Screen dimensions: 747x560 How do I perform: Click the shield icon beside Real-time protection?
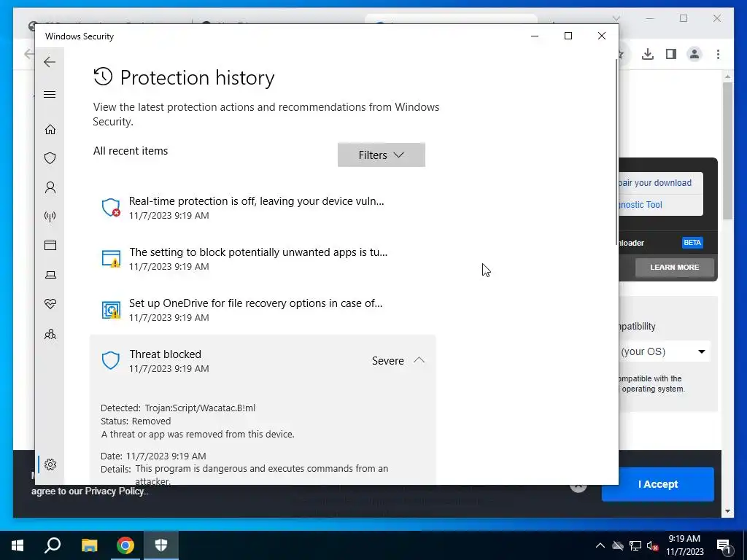111,208
